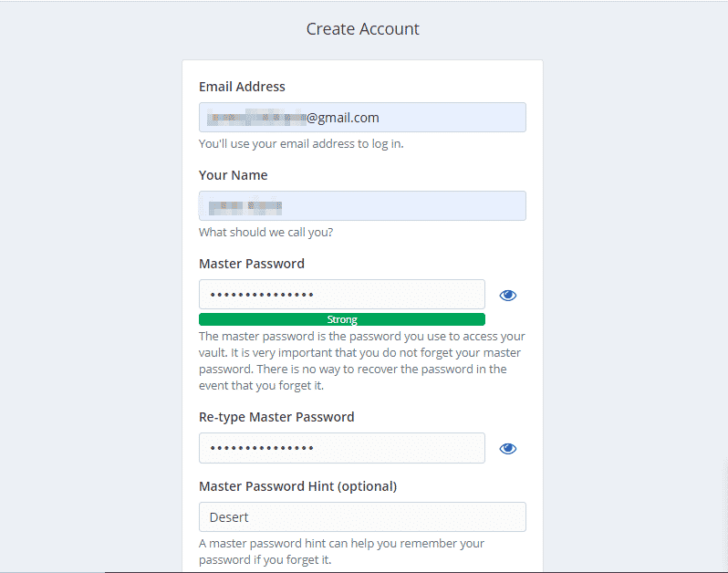Viewport: 728px width, 573px height.
Task: Edit the Master Password Hint field containing Desert
Action: 362,516
